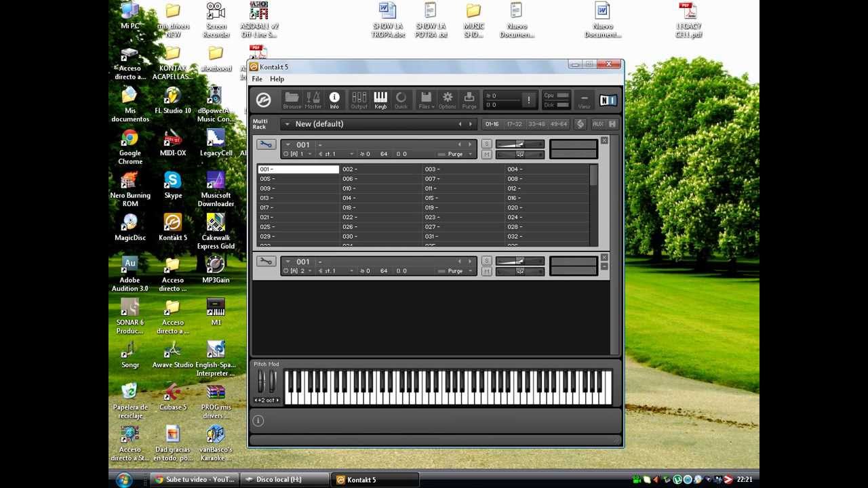Open first instrument output st.1 dropdown

click(x=336, y=155)
